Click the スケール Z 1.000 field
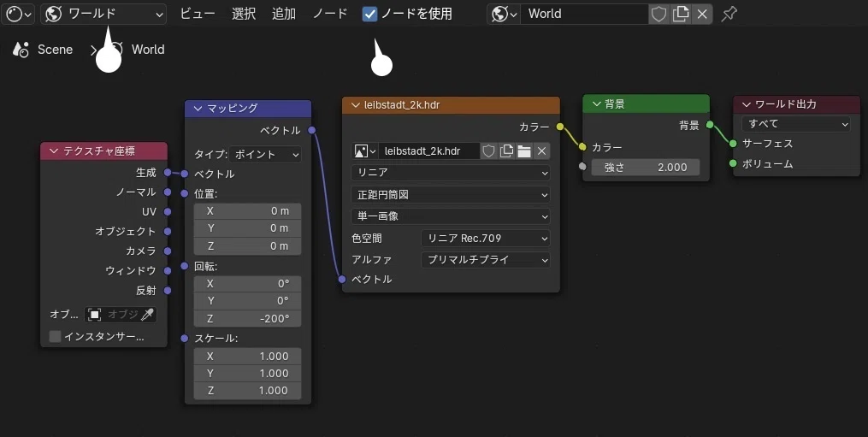Viewport: 868px width, 437px height. (247, 391)
